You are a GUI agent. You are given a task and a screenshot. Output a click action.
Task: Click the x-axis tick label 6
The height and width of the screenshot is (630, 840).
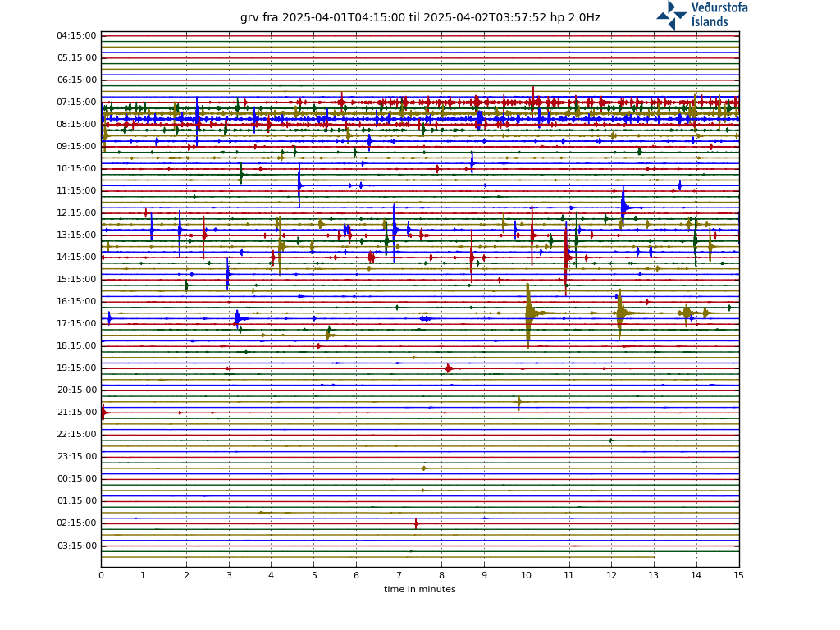356,575
